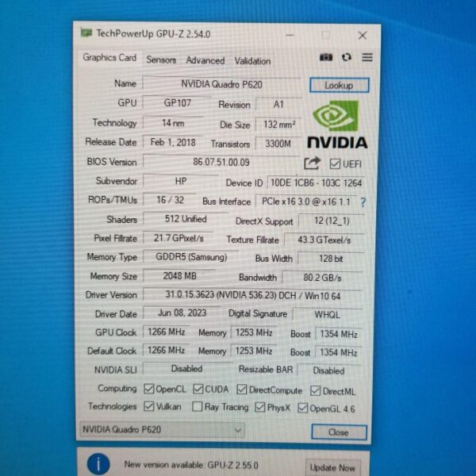This screenshot has height=476, width=476.
Task: Click the Close button
Action: [x=339, y=432]
